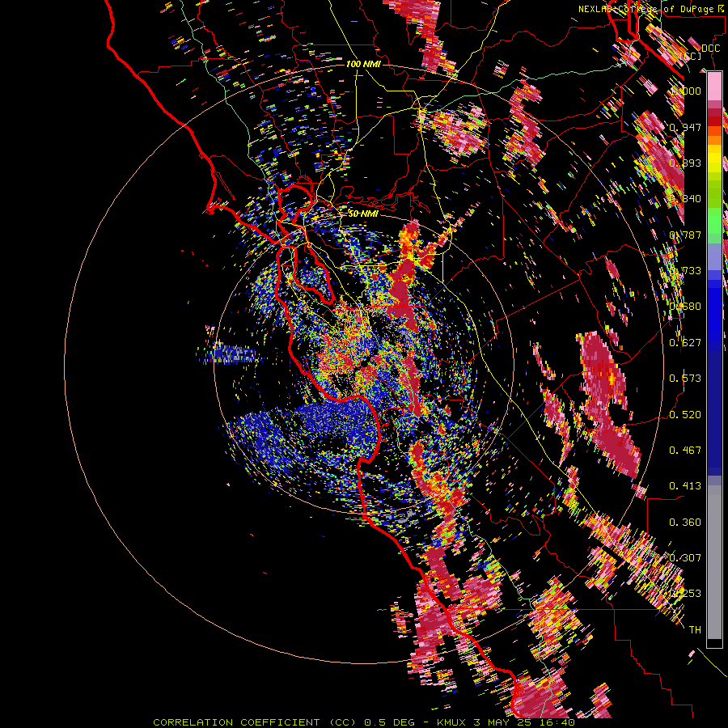
Task: Click the "0.520" color scale value
Action: point(685,415)
